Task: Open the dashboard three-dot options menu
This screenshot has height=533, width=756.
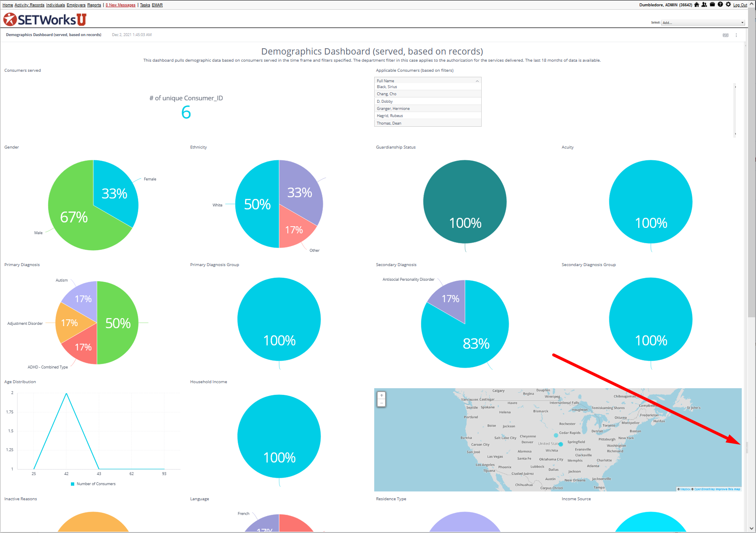Action: 736,35
